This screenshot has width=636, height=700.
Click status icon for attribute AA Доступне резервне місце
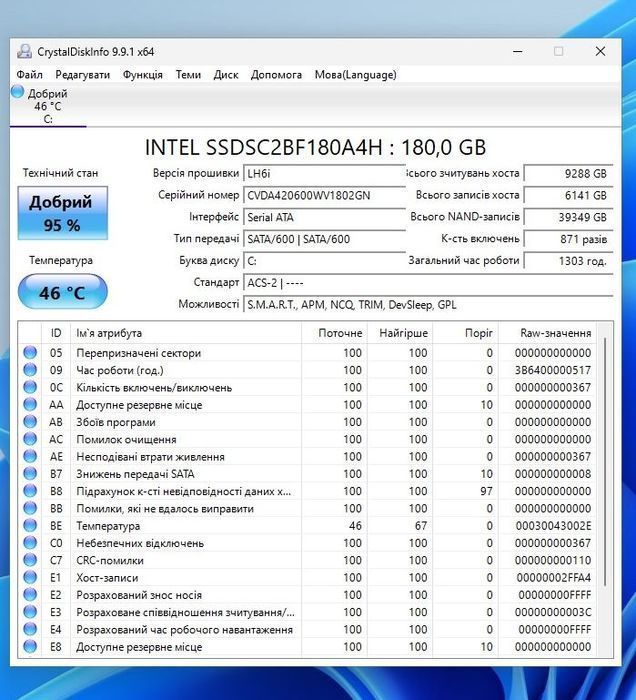[x=30, y=404]
